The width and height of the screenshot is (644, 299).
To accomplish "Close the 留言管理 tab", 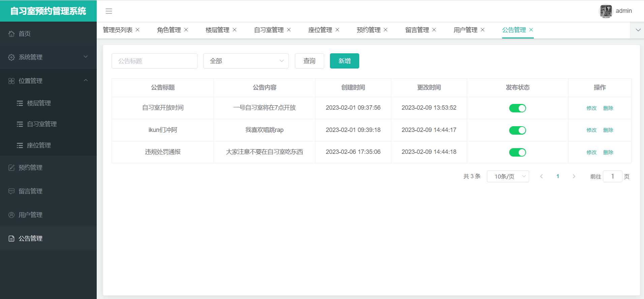I will pyautogui.click(x=434, y=30).
